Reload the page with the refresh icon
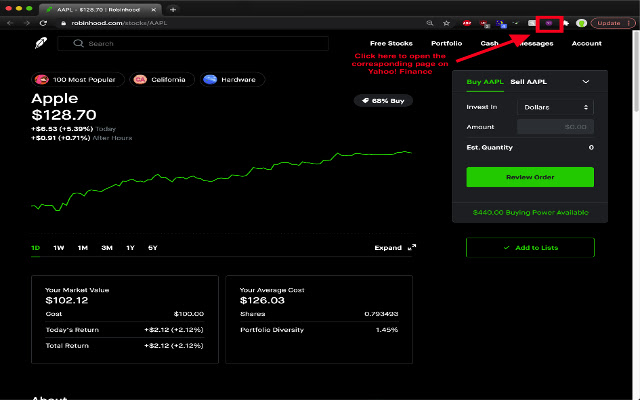The width and height of the screenshot is (640, 400). [43, 23]
